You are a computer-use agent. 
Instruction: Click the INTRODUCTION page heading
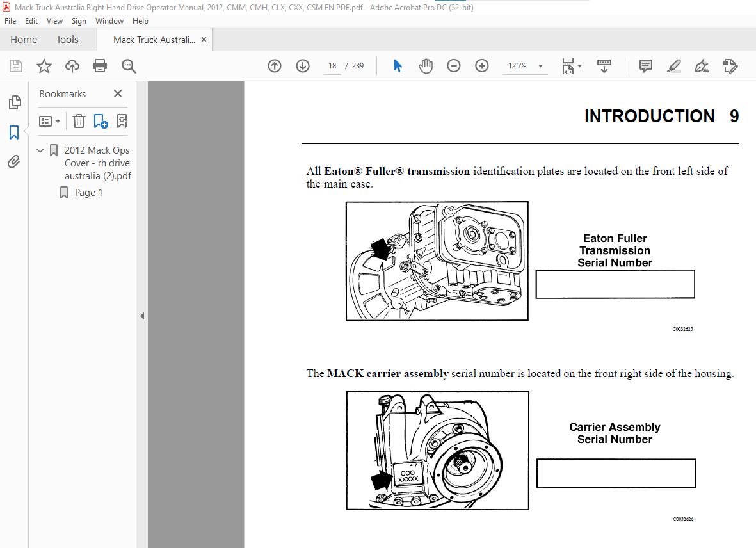point(650,116)
